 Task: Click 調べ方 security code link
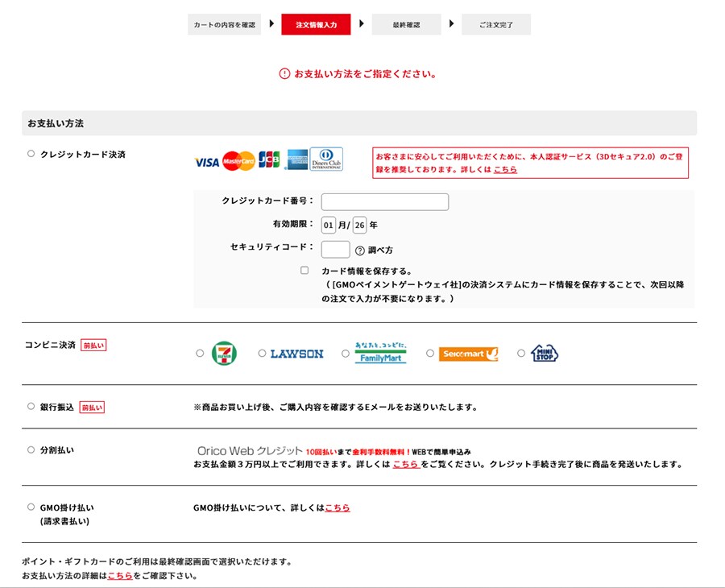(x=380, y=250)
